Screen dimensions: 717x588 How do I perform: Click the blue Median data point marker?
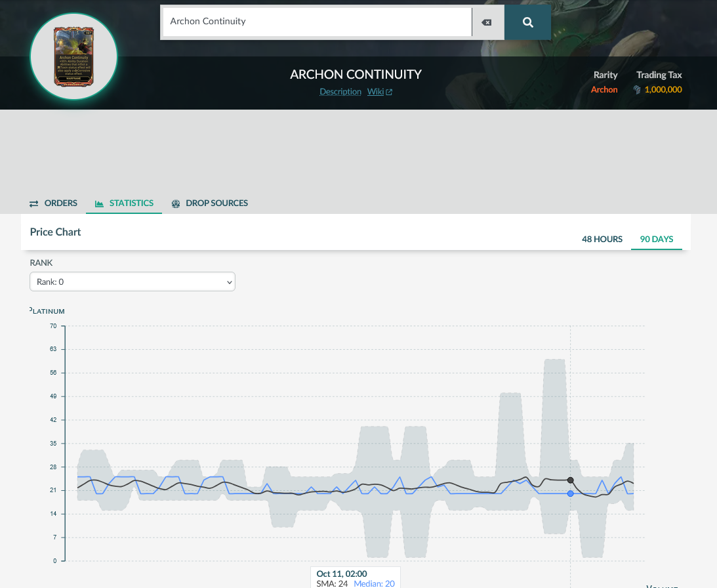coord(570,493)
